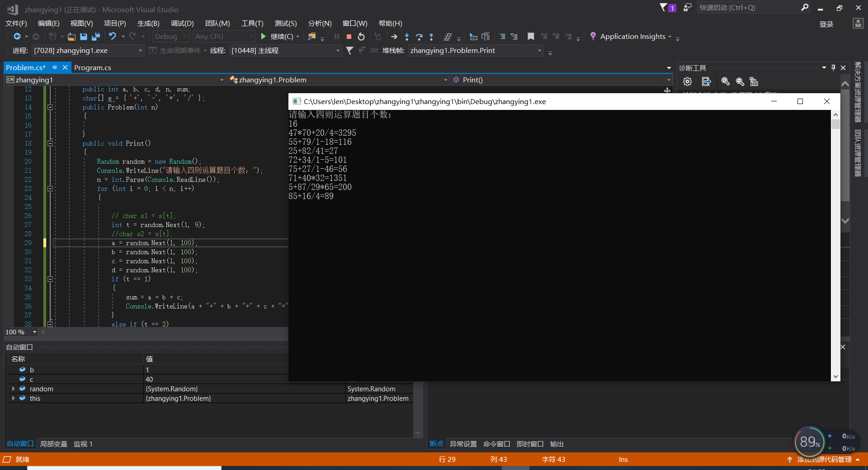Open the 帮助(H) menu

tap(390, 24)
